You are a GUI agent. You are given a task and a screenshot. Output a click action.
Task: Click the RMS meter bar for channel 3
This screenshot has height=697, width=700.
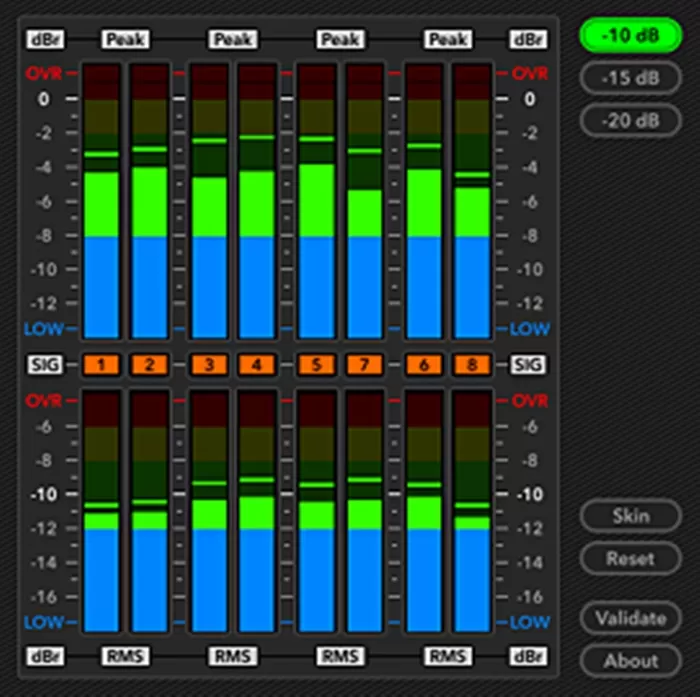click(209, 511)
